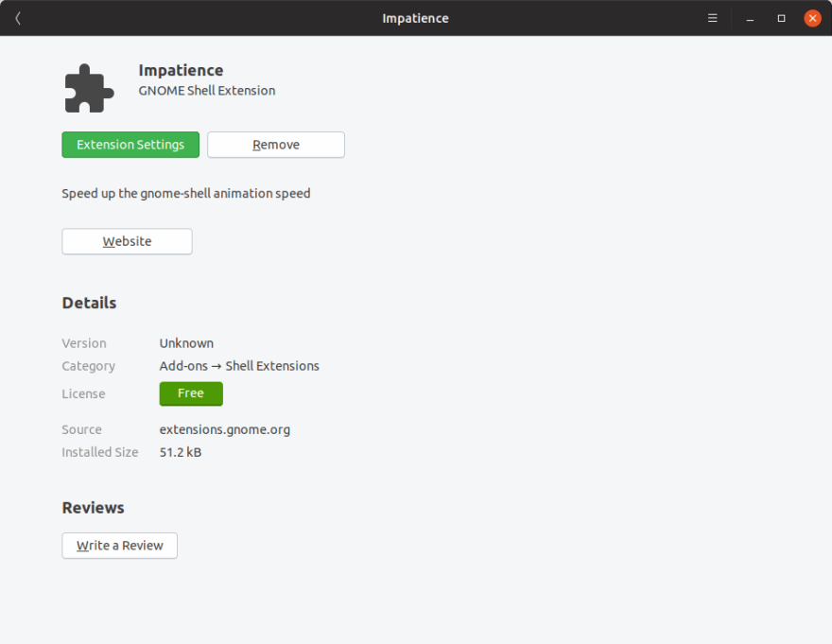
Task: Click the License label
Action: (x=83, y=393)
